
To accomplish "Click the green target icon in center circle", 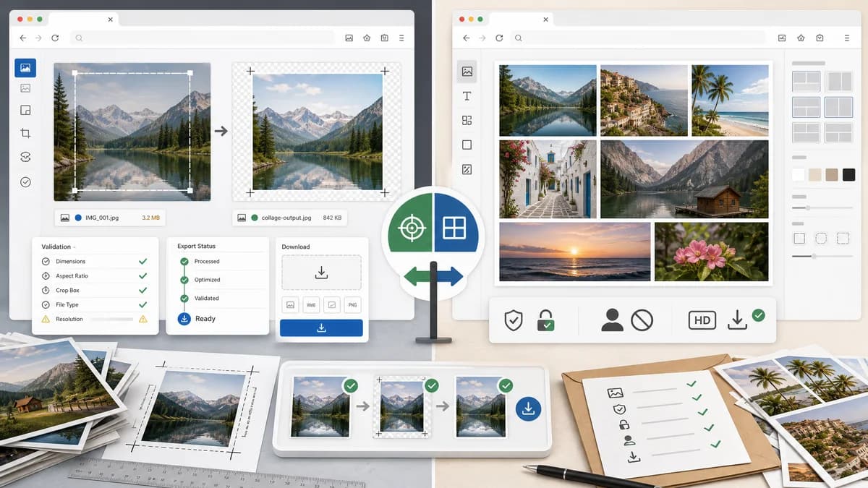I will click(411, 229).
